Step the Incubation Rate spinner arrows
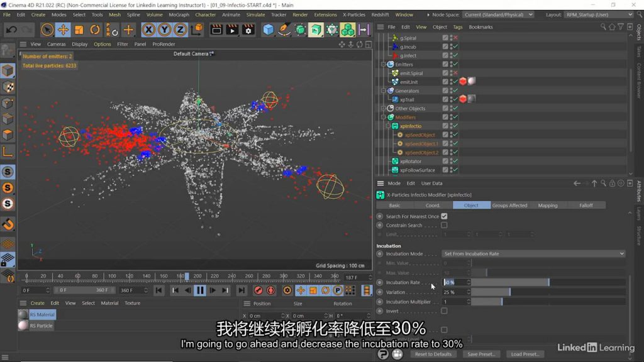This screenshot has height=362, width=644. [468, 282]
